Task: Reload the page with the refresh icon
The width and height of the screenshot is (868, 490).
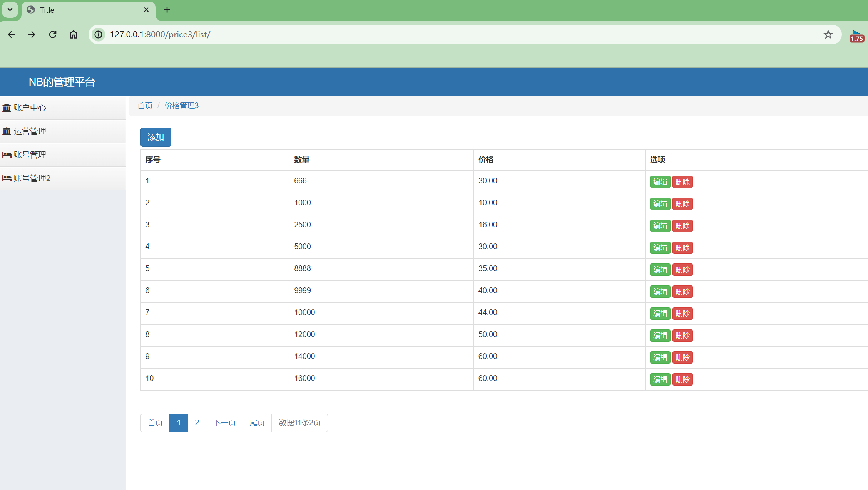Action: tap(53, 35)
